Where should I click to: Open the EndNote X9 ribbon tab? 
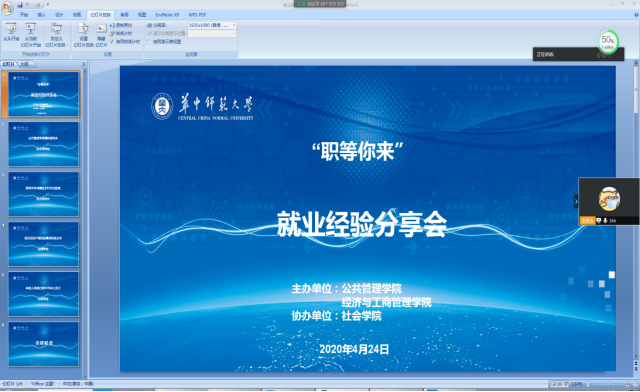[x=167, y=15]
